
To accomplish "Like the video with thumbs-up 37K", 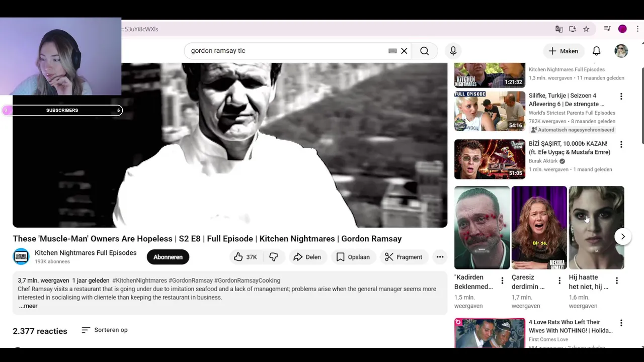I will point(246,257).
